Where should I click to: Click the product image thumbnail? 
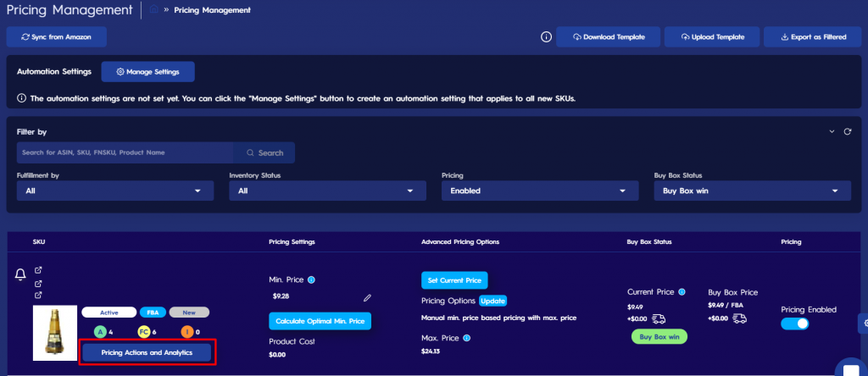[55, 333]
